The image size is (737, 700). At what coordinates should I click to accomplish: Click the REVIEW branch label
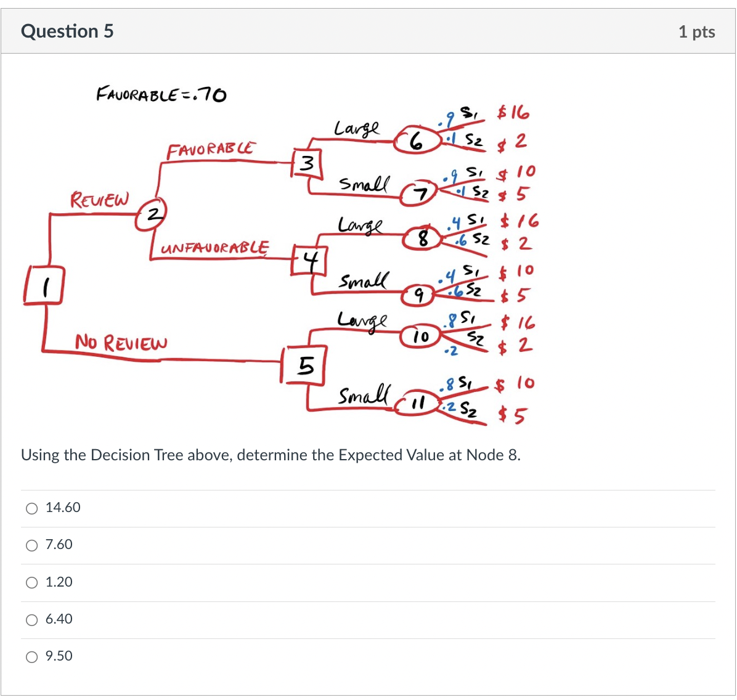click(x=99, y=199)
